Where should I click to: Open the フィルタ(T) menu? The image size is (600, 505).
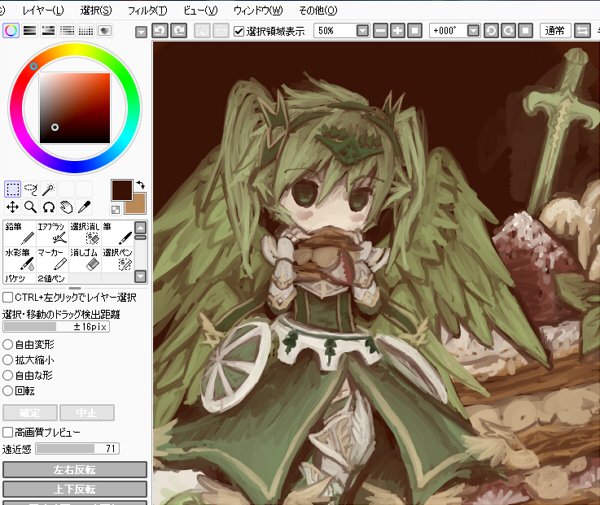pyautogui.click(x=147, y=10)
